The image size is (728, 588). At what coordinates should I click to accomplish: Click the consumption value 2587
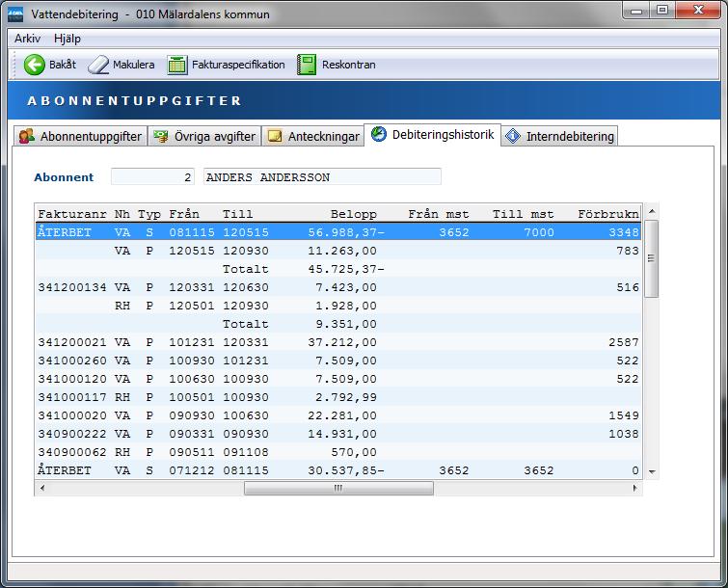[624, 342]
